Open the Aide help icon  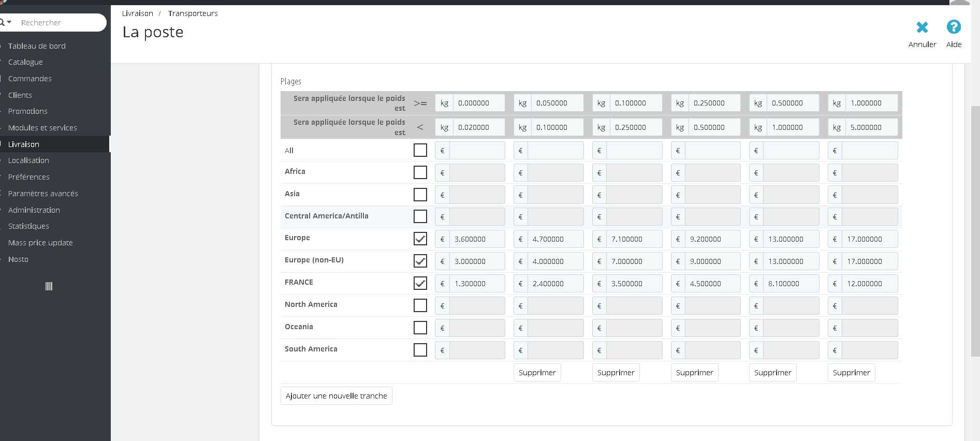click(954, 27)
